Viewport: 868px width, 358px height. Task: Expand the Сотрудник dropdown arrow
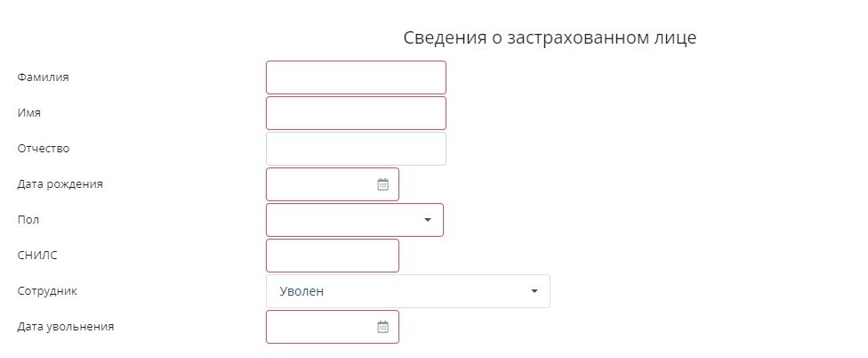pyautogui.click(x=534, y=291)
